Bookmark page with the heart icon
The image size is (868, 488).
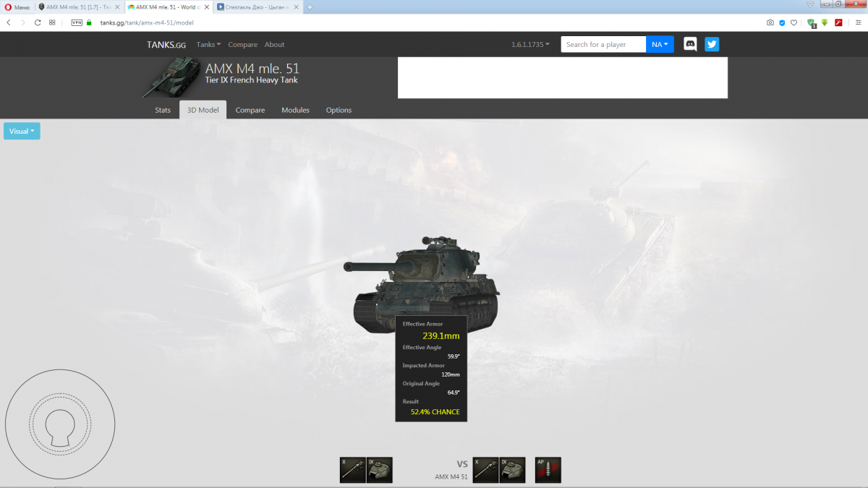click(793, 22)
